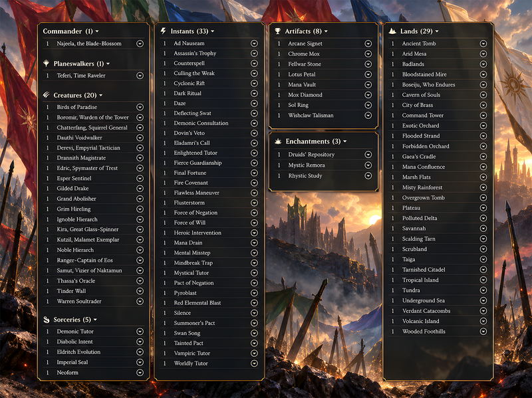Click the options circle beside Neoform
Image resolution: width=532 pixels, height=398 pixels.
pos(140,373)
